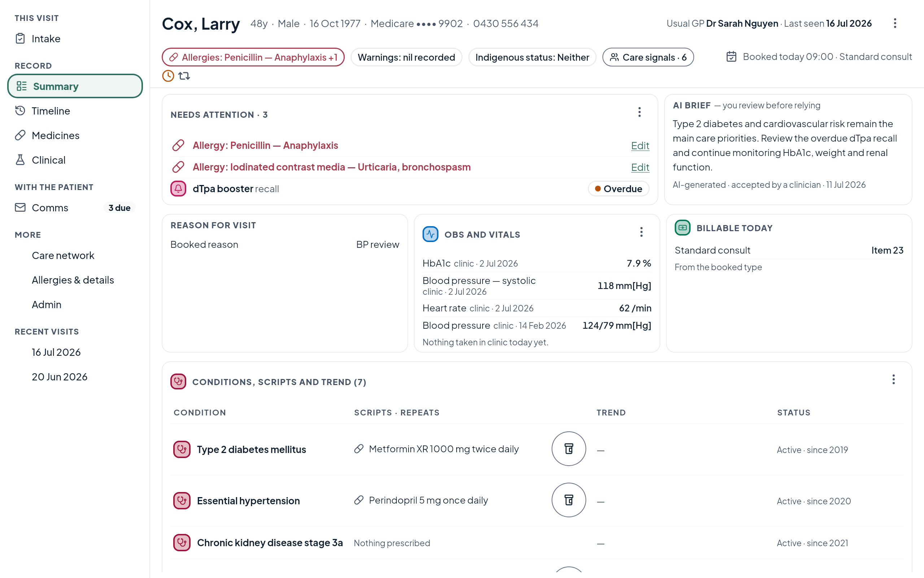Select the Summary tab in sidebar
The image size is (924, 578).
pyautogui.click(x=75, y=86)
